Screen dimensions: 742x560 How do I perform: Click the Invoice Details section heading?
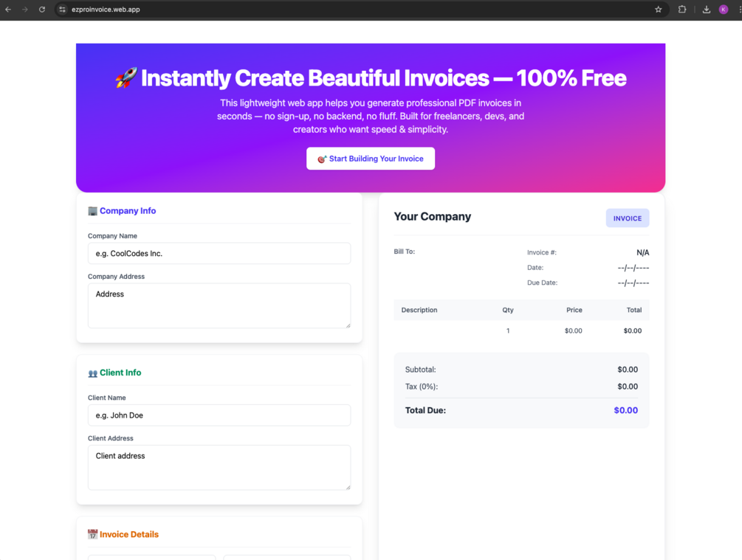(128, 534)
